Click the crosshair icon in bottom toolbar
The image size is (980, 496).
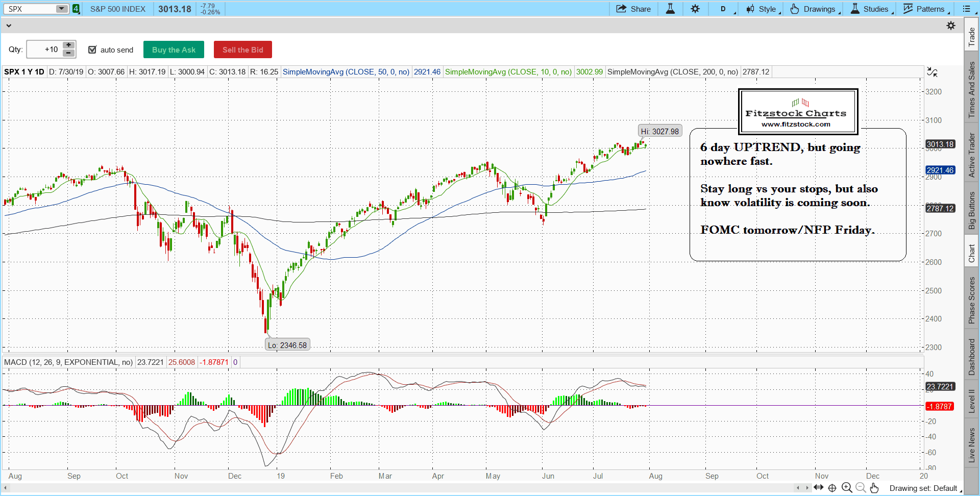pyautogui.click(x=832, y=488)
